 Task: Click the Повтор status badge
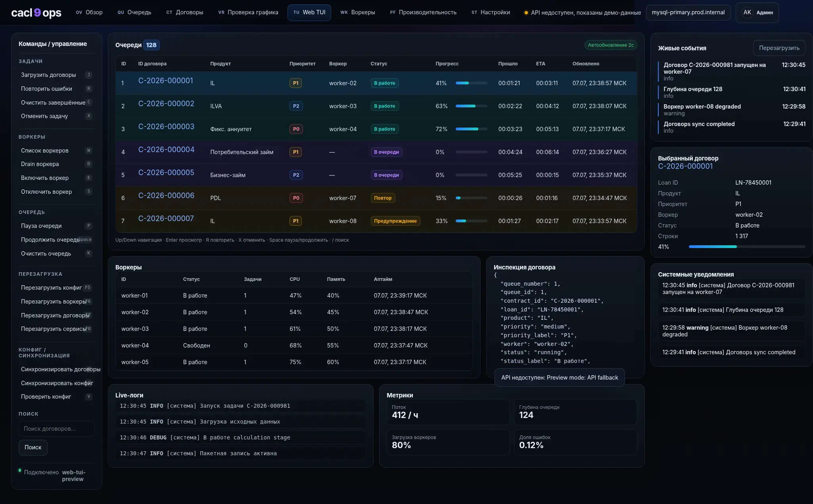click(x=383, y=198)
